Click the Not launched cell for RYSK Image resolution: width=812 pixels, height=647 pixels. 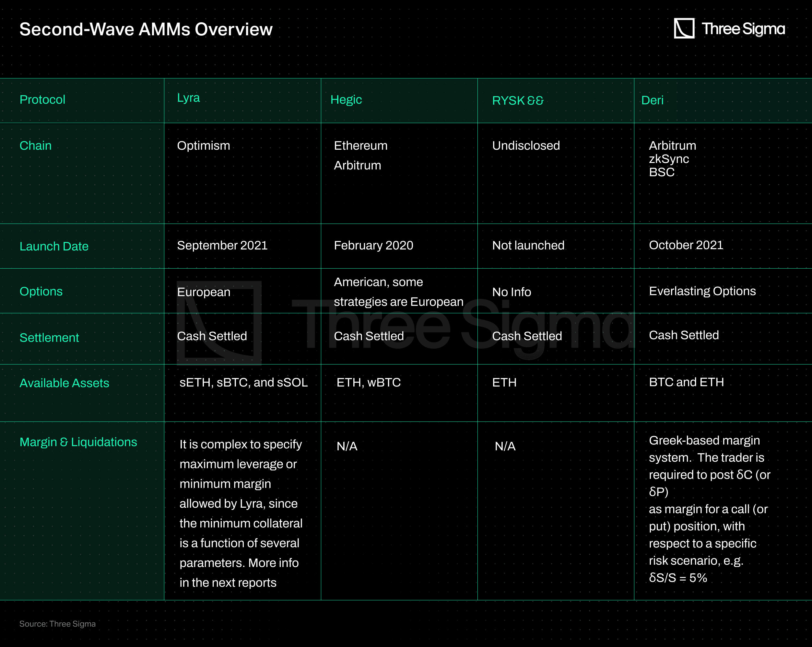click(x=528, y=245)
